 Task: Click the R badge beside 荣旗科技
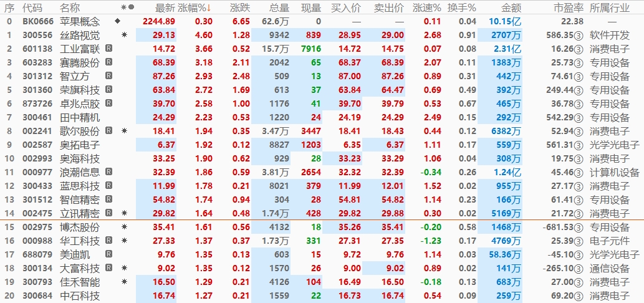(109, 90)
